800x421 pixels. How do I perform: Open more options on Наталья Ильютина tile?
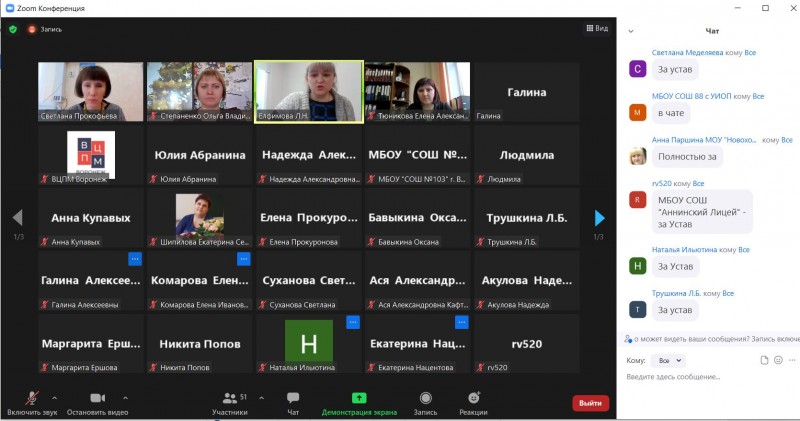pos(352,322)
